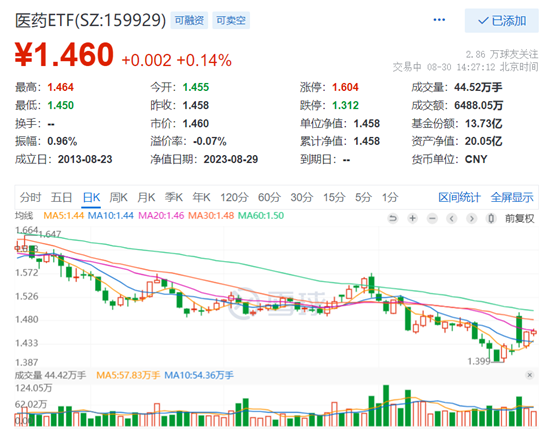Click the ¥1.460 current price

pyautogui.click(x=64, y=54)
